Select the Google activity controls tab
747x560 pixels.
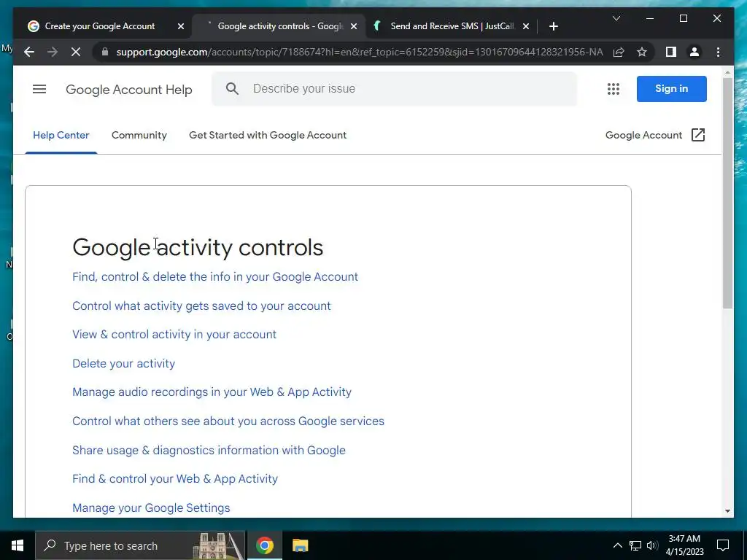[280, 26]
